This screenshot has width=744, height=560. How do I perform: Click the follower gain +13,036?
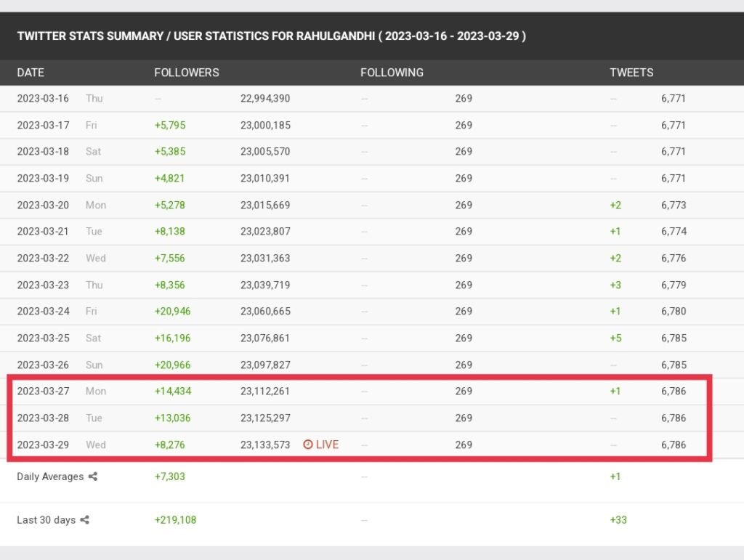tap(172, 418)
